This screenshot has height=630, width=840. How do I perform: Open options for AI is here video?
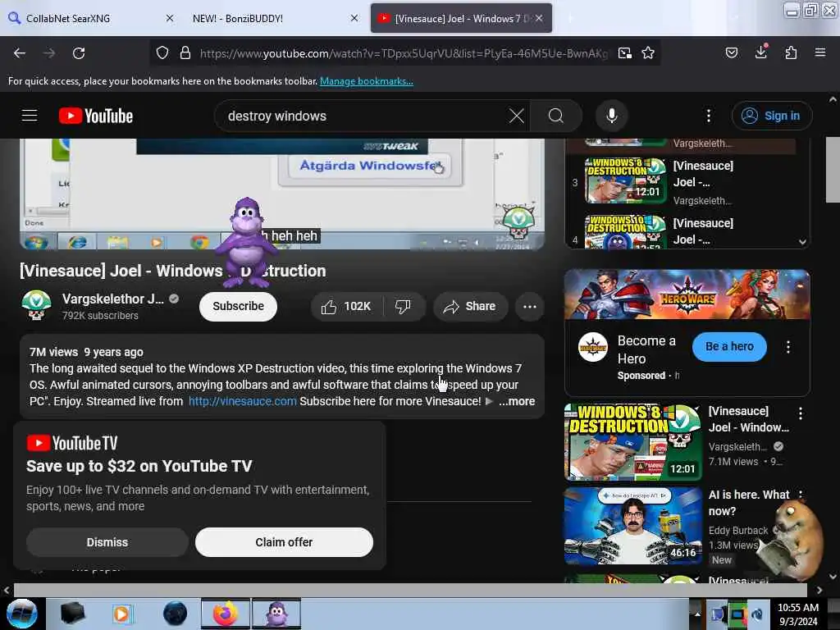pyautogui.click(x=801, y=495)
